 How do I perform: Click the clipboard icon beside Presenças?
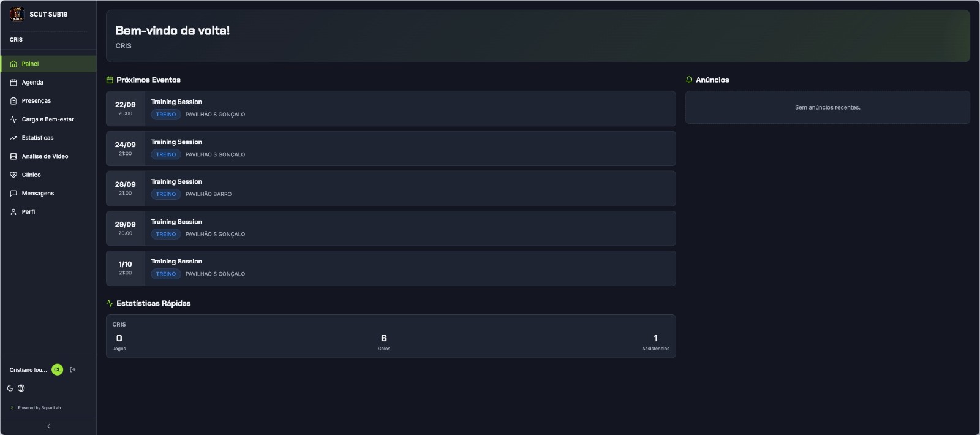13,100
